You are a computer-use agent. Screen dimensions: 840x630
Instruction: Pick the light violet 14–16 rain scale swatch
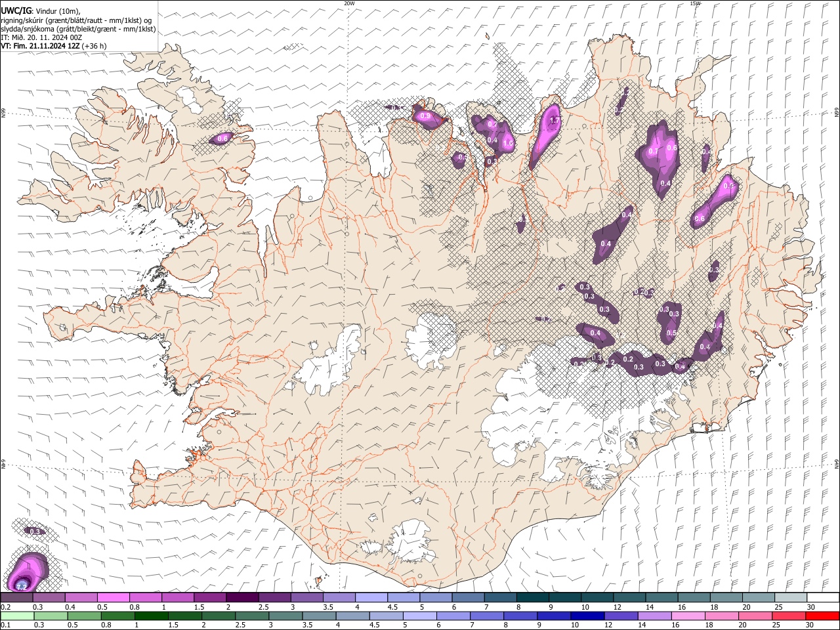[654, 616]
